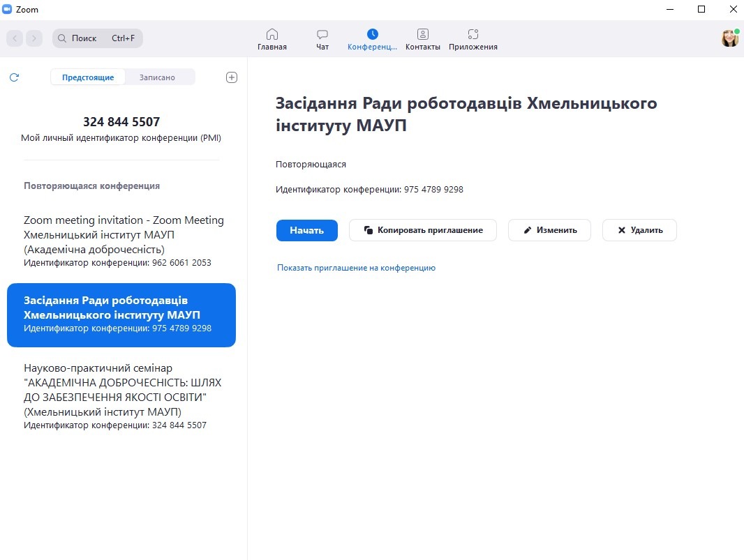This screenshot has height=560, width=744.
Task: Switch to the Записано tab
Action: pos(157,77)
